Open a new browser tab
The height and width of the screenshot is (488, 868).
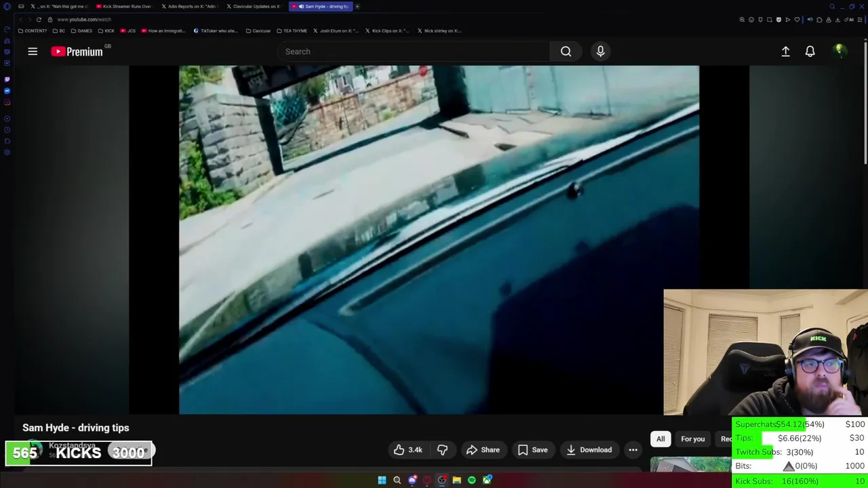point(357,6)
